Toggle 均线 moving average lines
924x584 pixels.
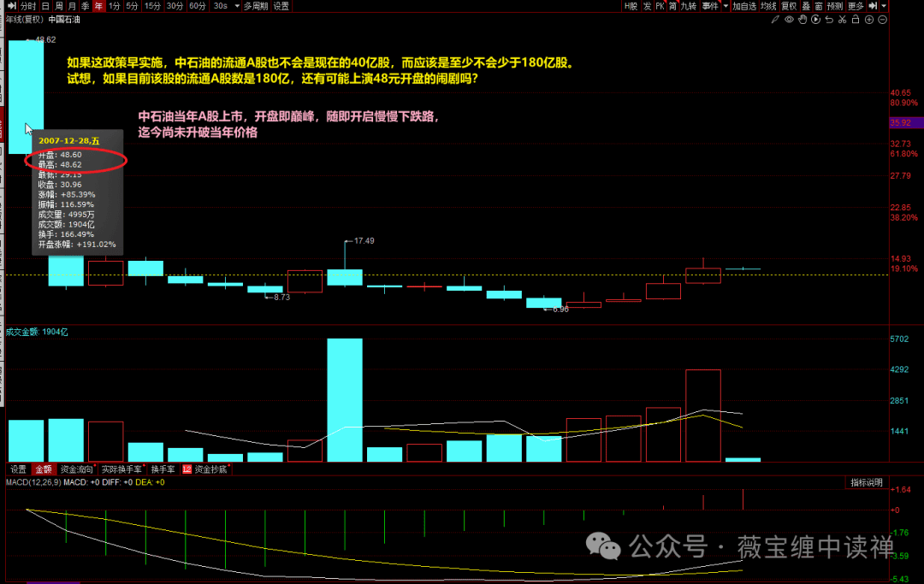(x=768, y=6)
